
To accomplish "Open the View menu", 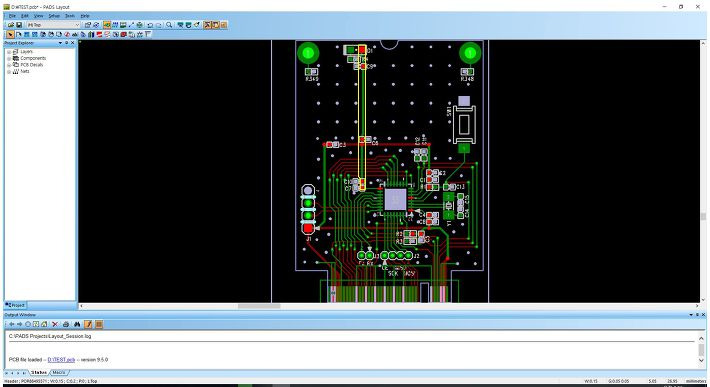I will tap(39, 16).
